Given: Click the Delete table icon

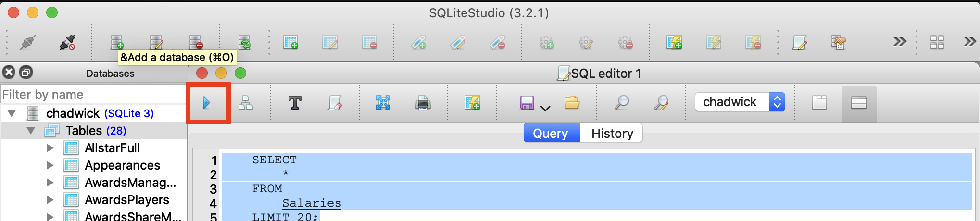Looking at the screenshot, I should 369,42.
